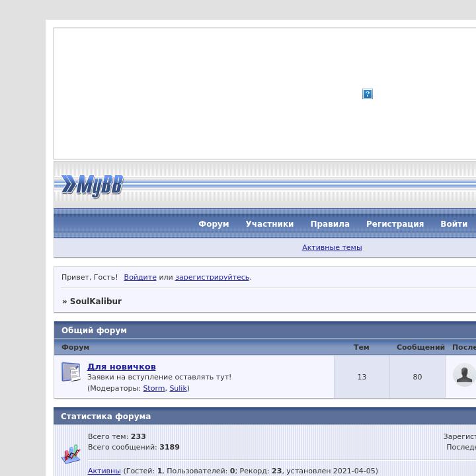Open the Активные темы link

click(332, 247)
